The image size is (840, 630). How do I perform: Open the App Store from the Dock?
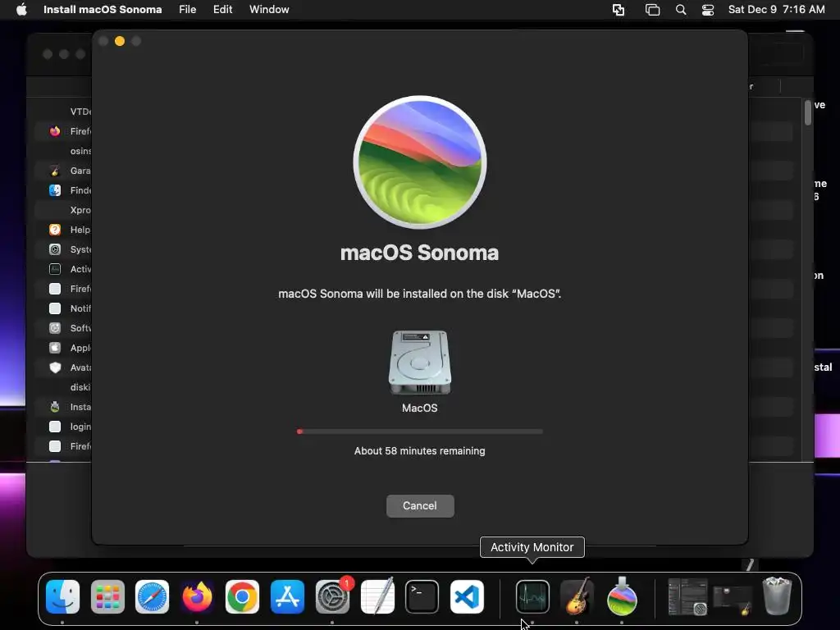(x=287, y=596)
